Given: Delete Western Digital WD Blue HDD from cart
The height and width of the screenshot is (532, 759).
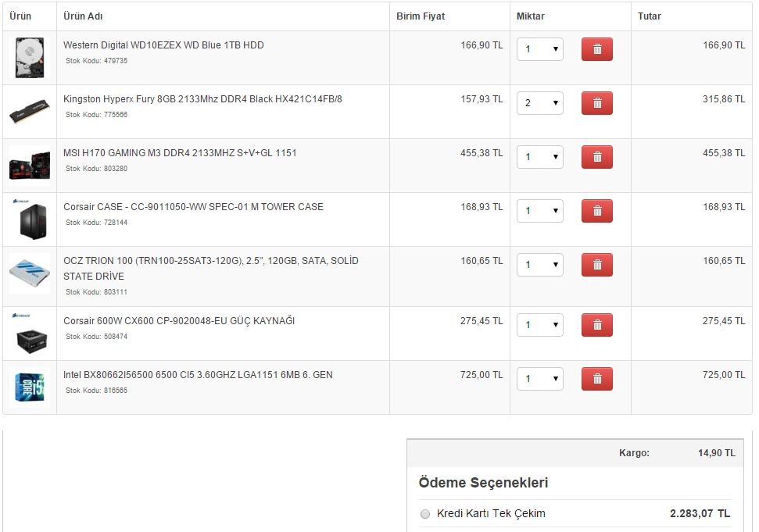Looking at the screenshot, I should [597, 49].
